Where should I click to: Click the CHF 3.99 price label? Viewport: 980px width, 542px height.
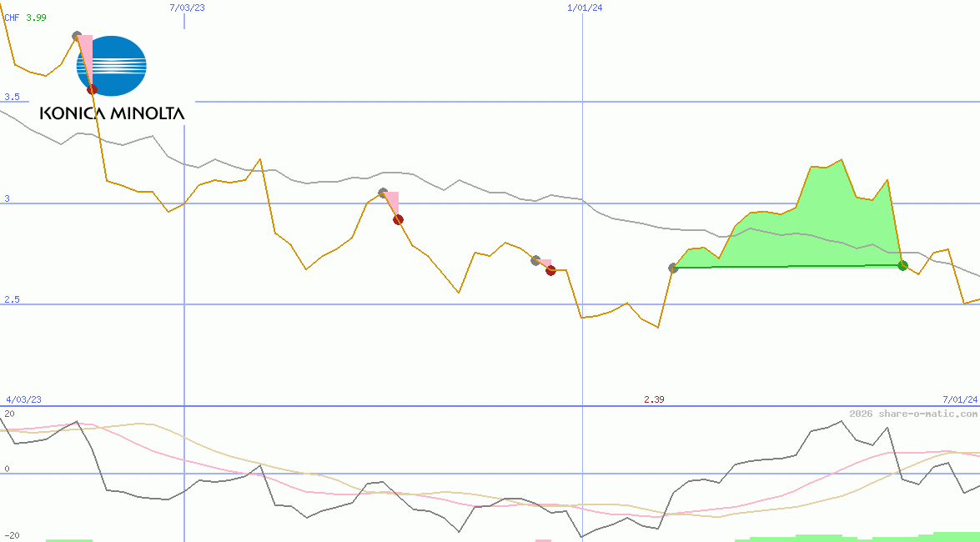25,17
